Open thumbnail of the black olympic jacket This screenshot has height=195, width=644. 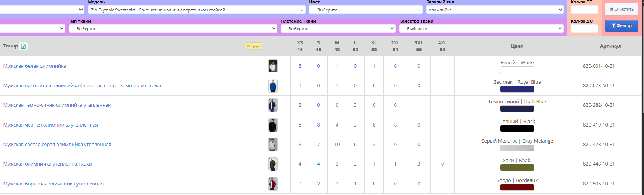point(273,125)
